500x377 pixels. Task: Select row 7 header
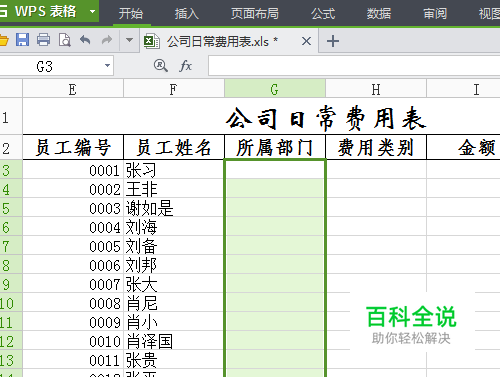coord(11,246)
